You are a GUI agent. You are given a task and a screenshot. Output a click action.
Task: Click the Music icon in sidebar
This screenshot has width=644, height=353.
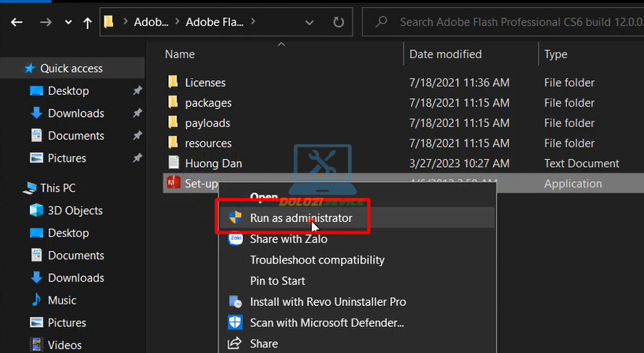point(36,300)
